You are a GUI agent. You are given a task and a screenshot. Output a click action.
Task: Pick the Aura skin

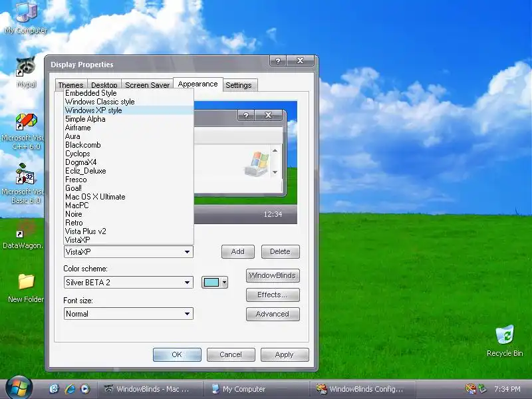coord(128,136)
